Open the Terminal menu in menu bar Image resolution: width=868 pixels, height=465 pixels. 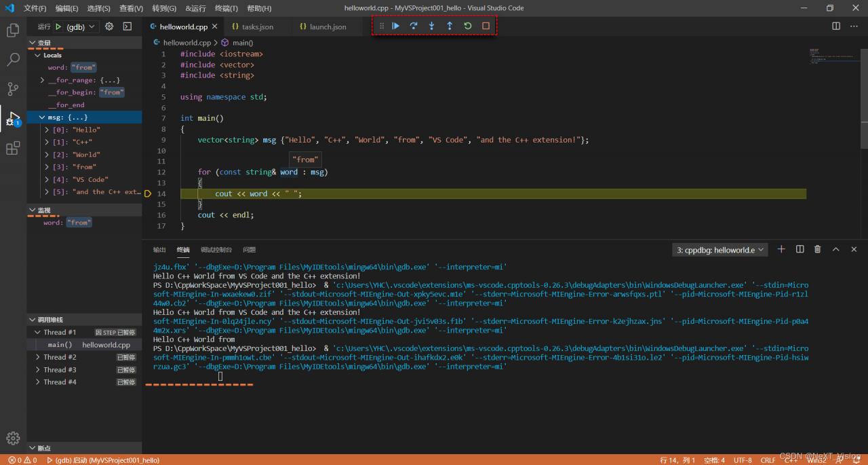[226, 8]
